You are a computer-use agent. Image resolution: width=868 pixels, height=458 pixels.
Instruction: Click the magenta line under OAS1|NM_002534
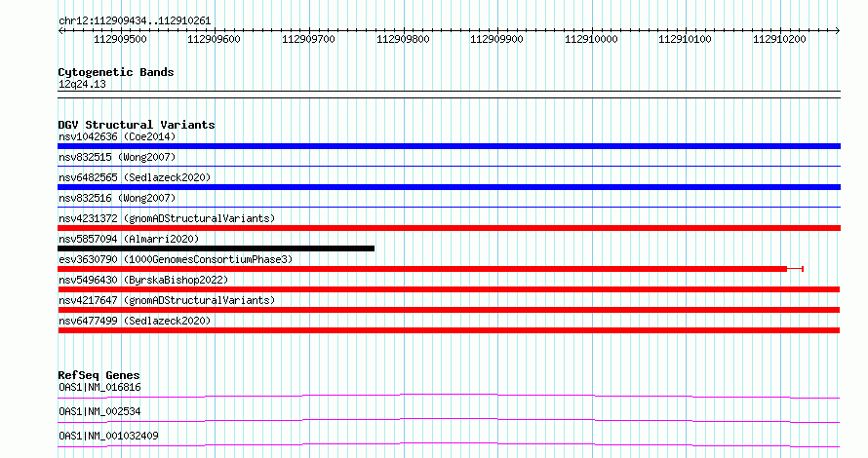point(449,420)
